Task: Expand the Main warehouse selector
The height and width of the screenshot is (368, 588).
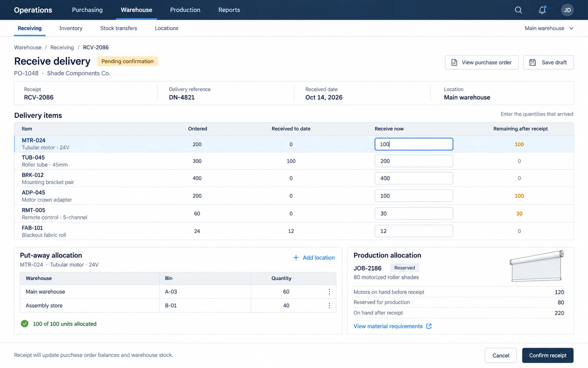Action: [x=549, y=28]
